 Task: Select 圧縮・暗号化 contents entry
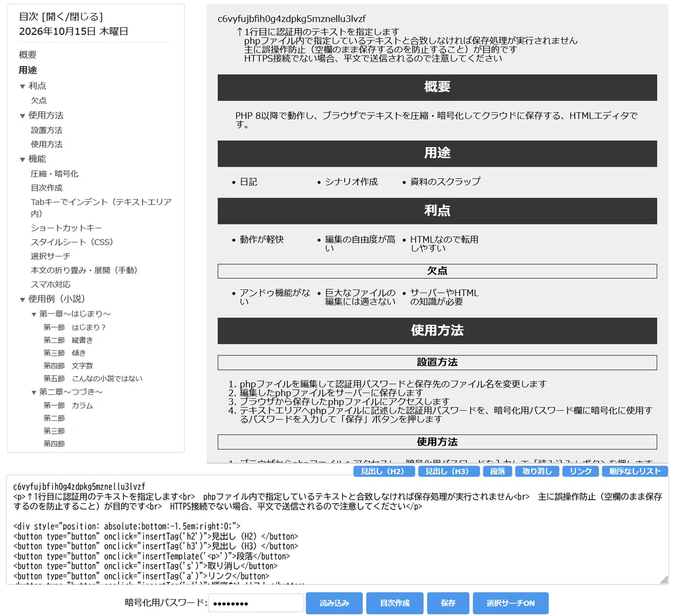pyautogui.click(x=55, y=174)
